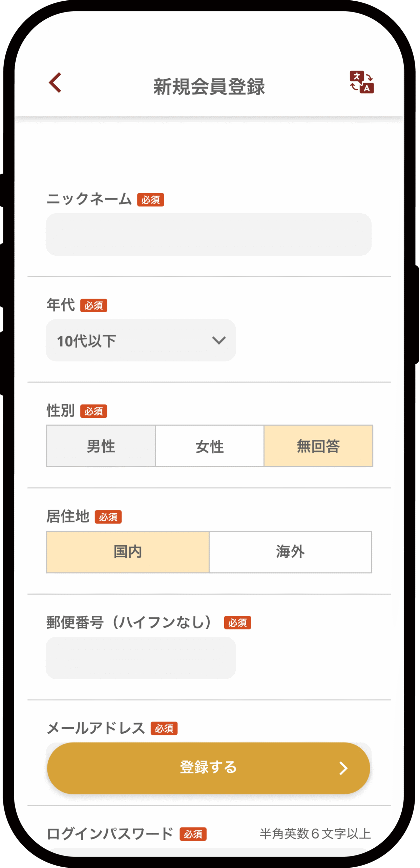
Task: Focus the ニックネーム text field
Action: (208, 234)
